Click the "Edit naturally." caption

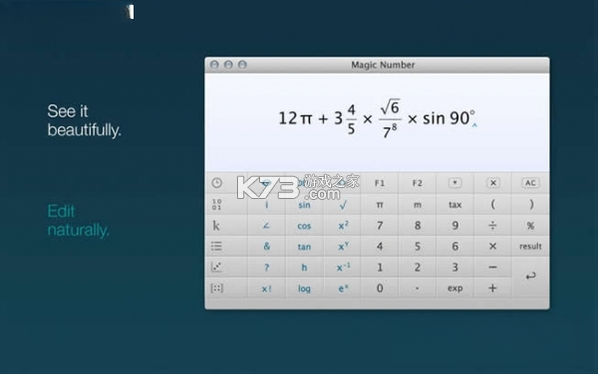click(x=78, y=221)
